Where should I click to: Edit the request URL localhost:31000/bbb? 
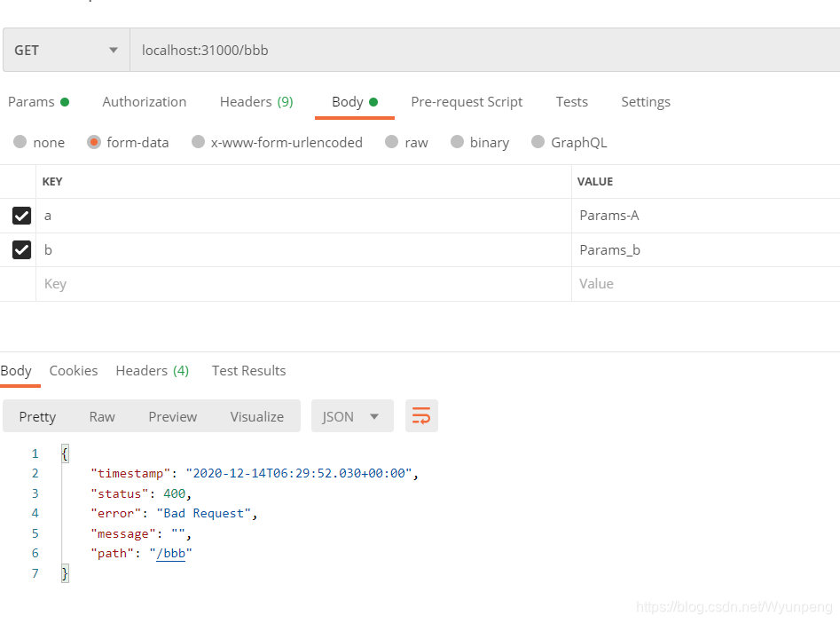coord(485,51)
